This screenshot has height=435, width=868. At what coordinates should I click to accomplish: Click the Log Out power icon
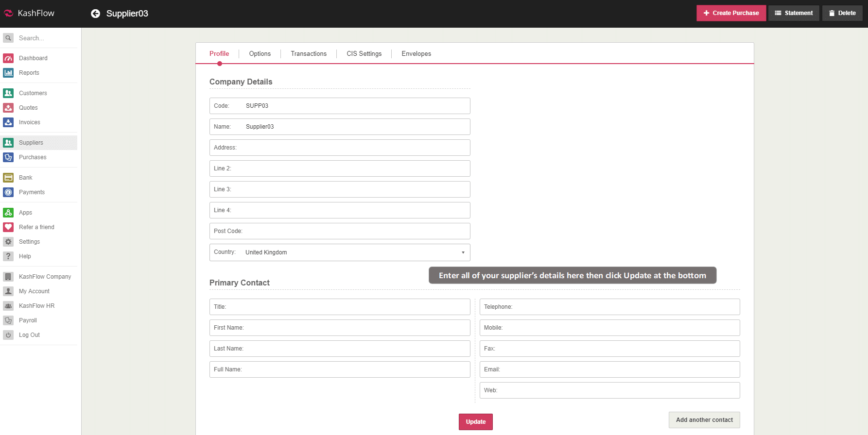coord(8,335)
